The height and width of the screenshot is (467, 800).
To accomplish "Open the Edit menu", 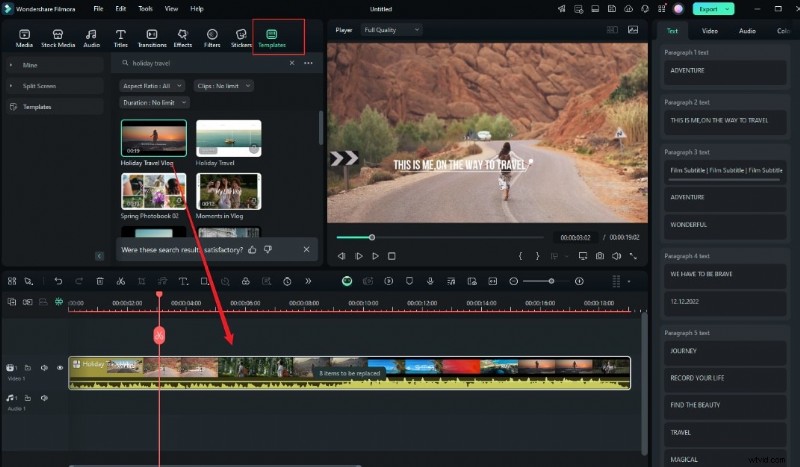I will pos(120,8).
